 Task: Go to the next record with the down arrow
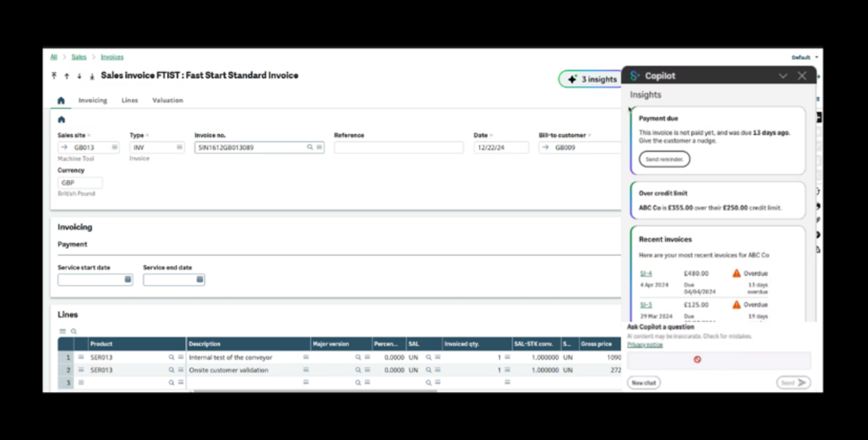[x=79, y=75]
